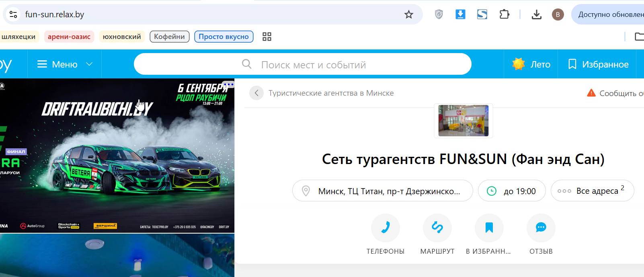The height and width of the screenshot is (277, 644).
Task: Open the Кофейни bookmark
Action: (169, 37)
